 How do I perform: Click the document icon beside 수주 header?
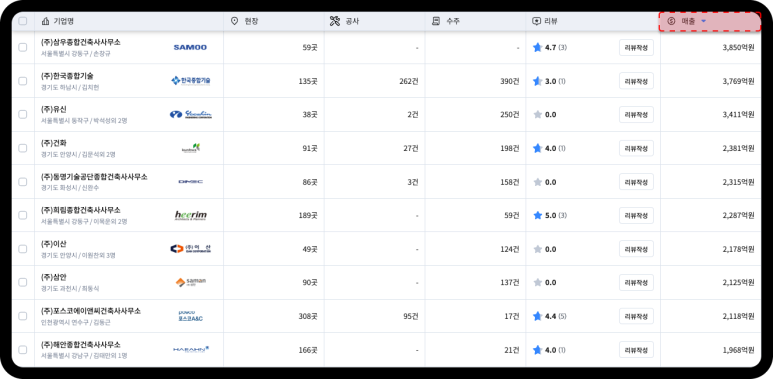tap(436, 21)
